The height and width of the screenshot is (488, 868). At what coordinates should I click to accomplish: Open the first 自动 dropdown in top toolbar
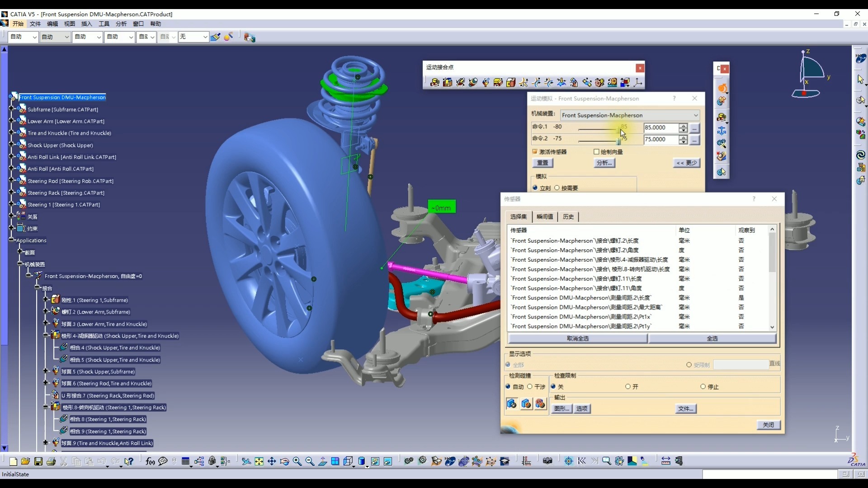24,37
